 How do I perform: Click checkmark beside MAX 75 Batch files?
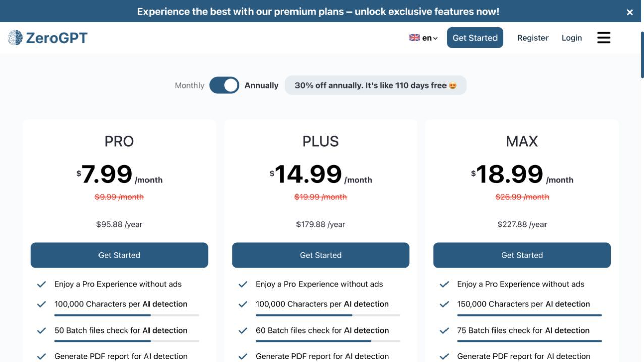tap(444, 331)
